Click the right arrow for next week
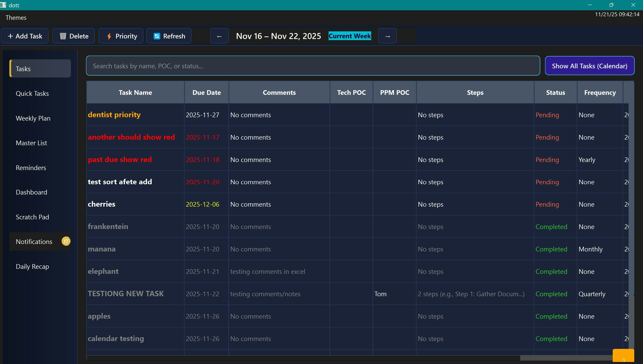Viewport: 643px width, 364px height. pos(387,36)
